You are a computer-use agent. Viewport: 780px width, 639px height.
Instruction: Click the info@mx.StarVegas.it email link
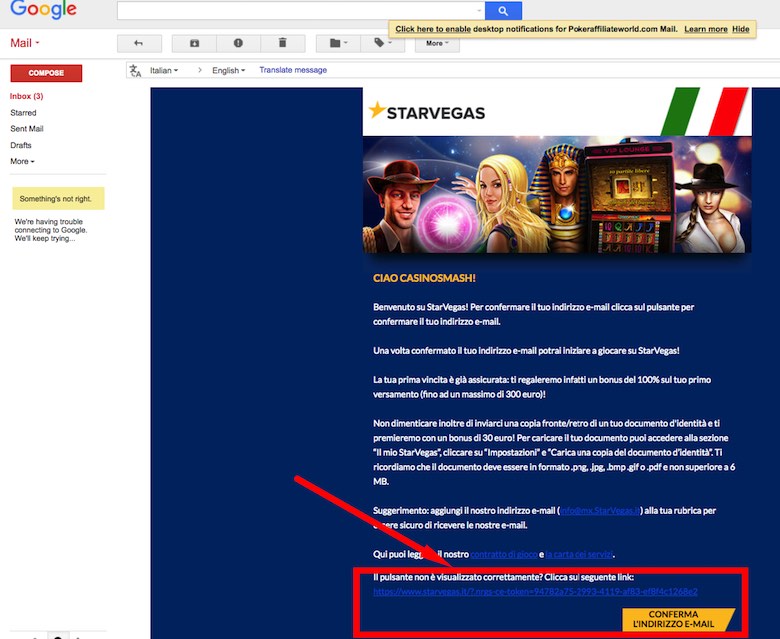coord(600,511)
